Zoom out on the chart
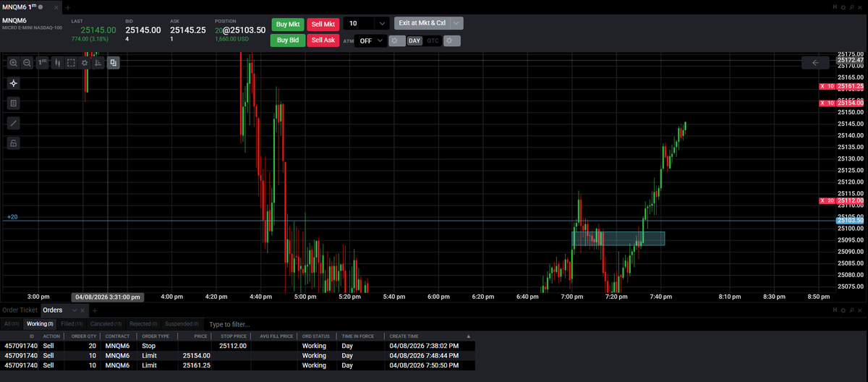Image resolution: width=868 pixels, height=382 pixels. click(27, 63)
